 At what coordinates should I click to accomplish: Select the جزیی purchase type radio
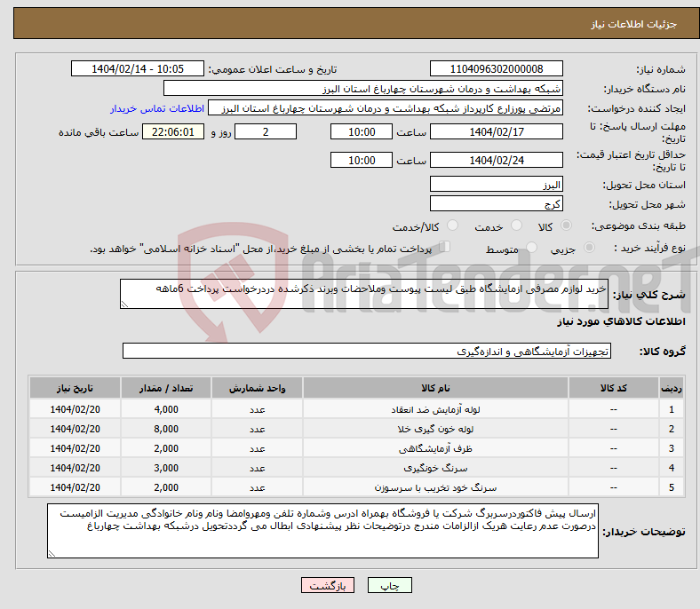pos(589,247)
